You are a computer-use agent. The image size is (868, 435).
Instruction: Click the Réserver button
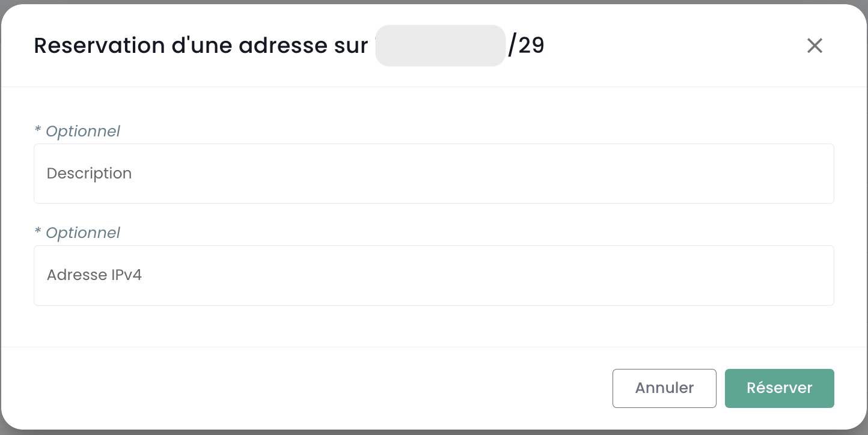[779, 388]
